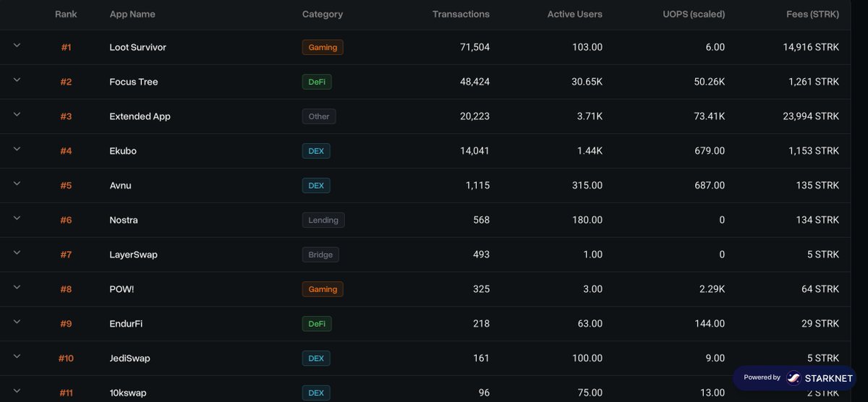This screenshot has height=402, width=868.
Task: Sort by the Rank column header
Action: [x=66, y=14]
